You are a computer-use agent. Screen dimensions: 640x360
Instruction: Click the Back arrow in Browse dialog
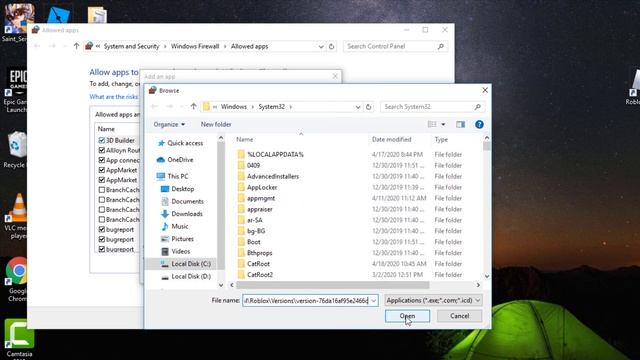tap(154, 107)
